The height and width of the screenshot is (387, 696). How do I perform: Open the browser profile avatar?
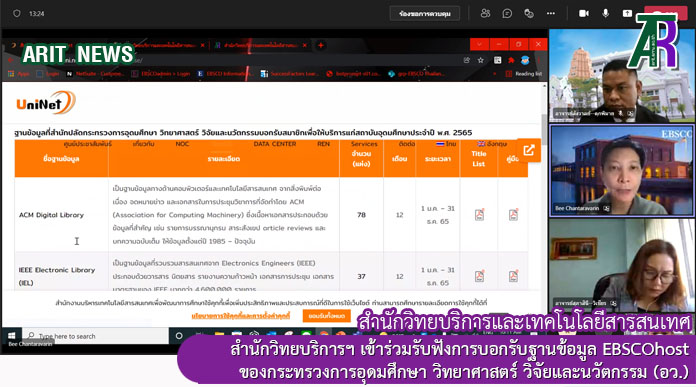pyautogui.click(x=525, y=60)
